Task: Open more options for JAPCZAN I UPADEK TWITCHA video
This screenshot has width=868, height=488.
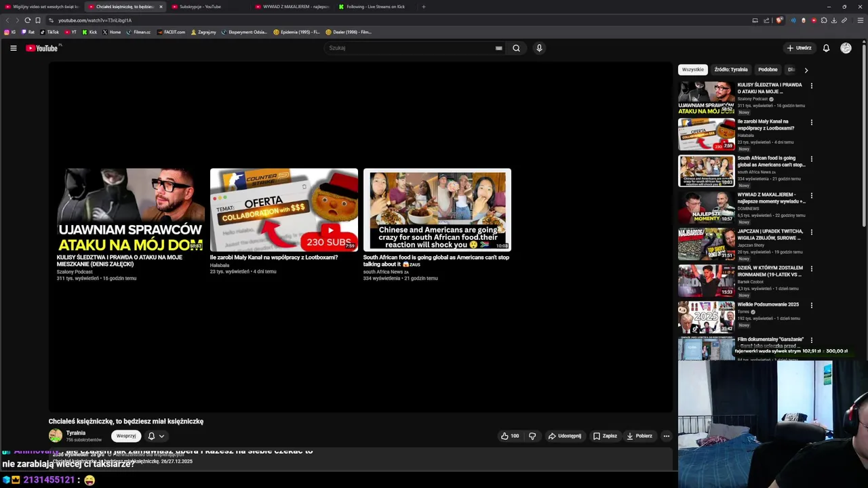Action: click(811, 232)
